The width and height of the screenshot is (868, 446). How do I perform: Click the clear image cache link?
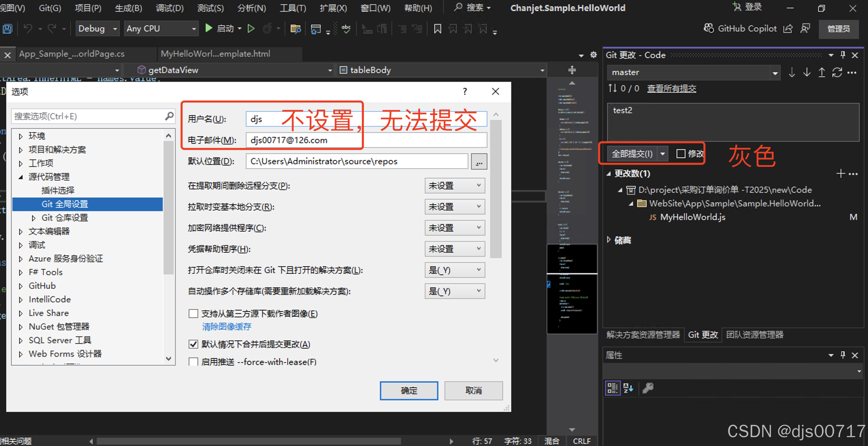point(226,327)
